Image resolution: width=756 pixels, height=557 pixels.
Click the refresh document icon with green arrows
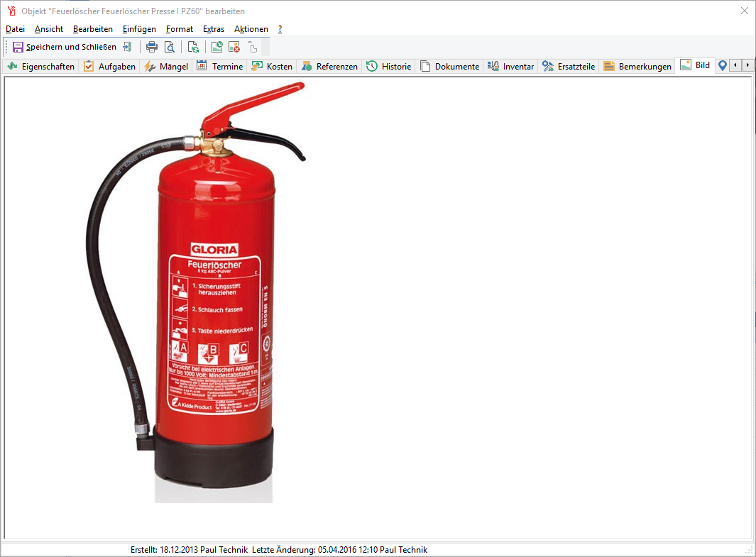click(x=193, y=47)
